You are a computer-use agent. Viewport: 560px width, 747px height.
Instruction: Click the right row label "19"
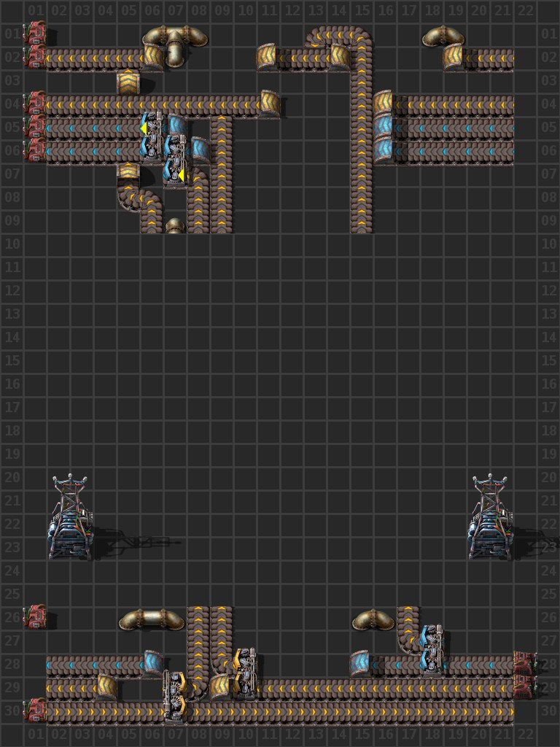point(548,454)
